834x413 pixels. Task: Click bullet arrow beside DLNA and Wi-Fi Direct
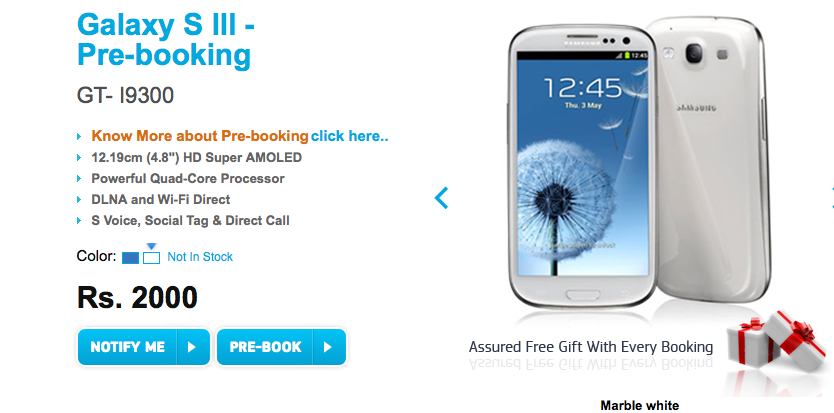point(79,200)
